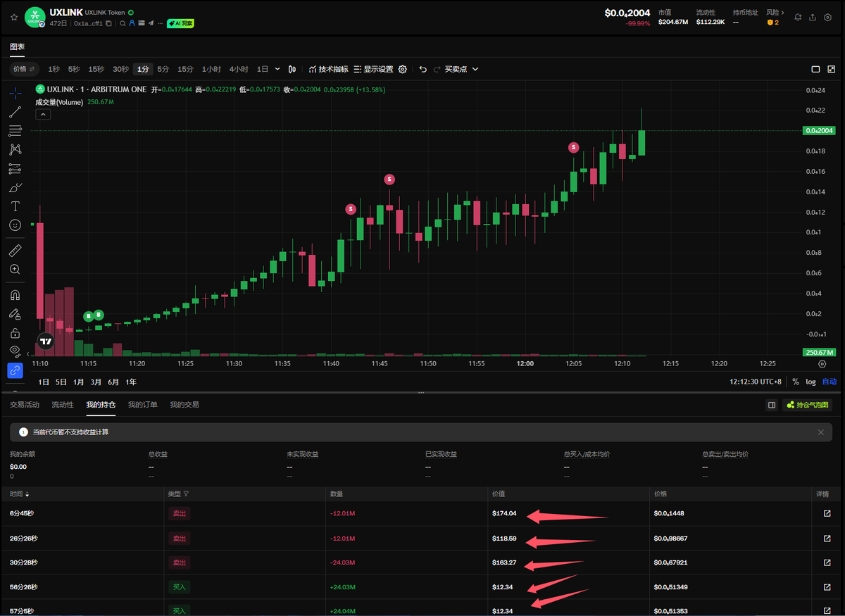Open chart axis settings gear at bottom-right
The width and height of the screenshot is (845, 616).
pos(822,364)
